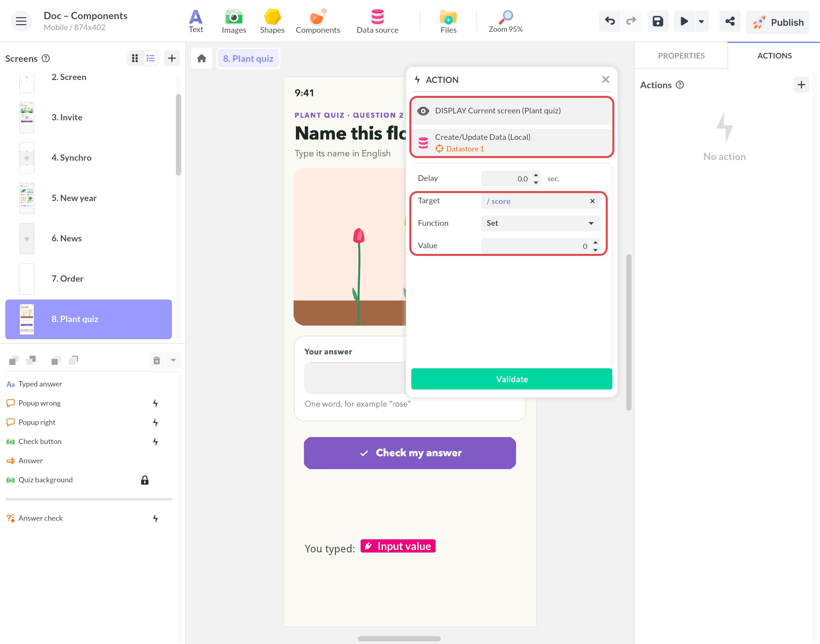
Task: Open the Data source panel
Action: tap(377, 21)
